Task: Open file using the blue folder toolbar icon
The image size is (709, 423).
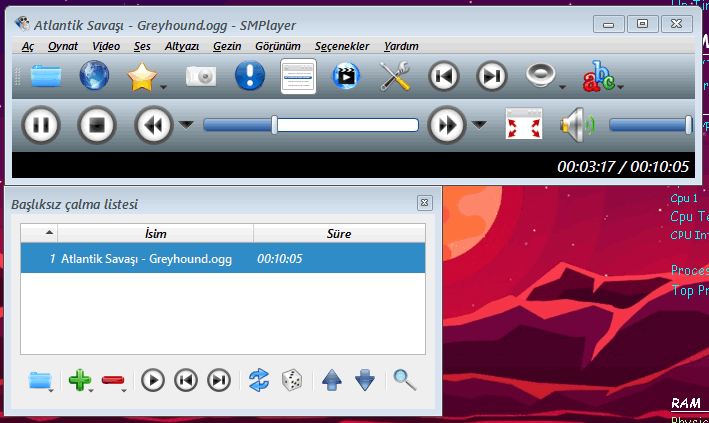Action: 46,76
